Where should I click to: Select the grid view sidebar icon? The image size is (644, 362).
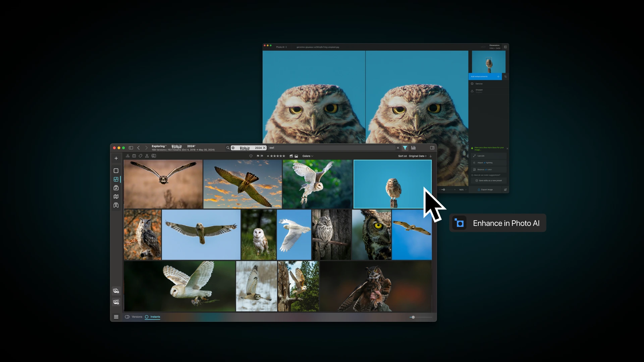click(x=116, y=179)
